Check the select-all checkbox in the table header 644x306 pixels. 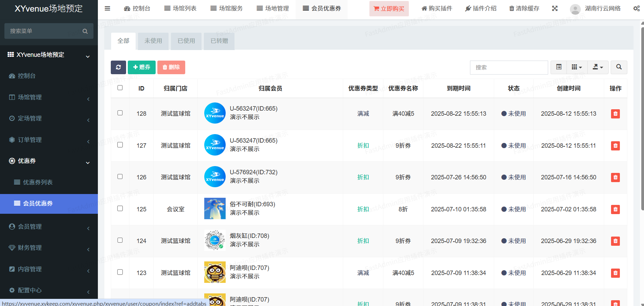tap(120, 88)
